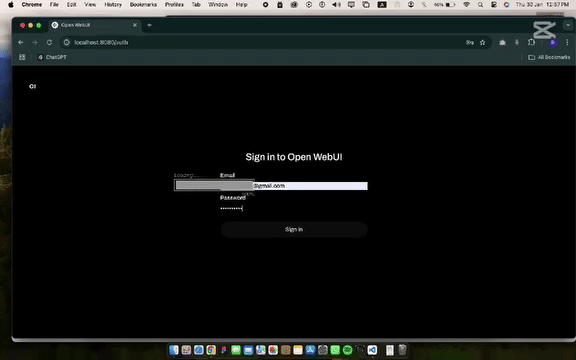576x360 pixels.
Task: Open the password key icon in address bar
Action: [469, 43]
